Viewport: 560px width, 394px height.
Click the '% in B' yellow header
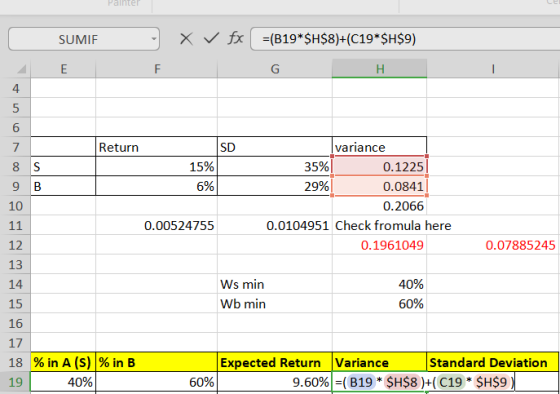coord(156,363)
